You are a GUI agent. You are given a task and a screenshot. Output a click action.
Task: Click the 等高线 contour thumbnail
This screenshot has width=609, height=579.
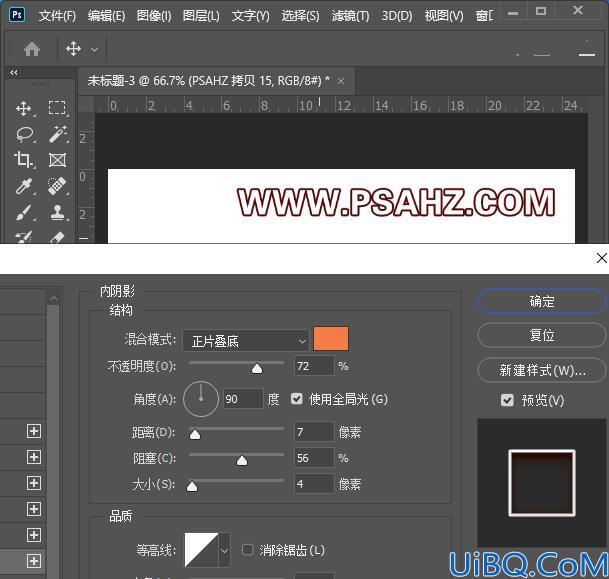coord(201,550)
